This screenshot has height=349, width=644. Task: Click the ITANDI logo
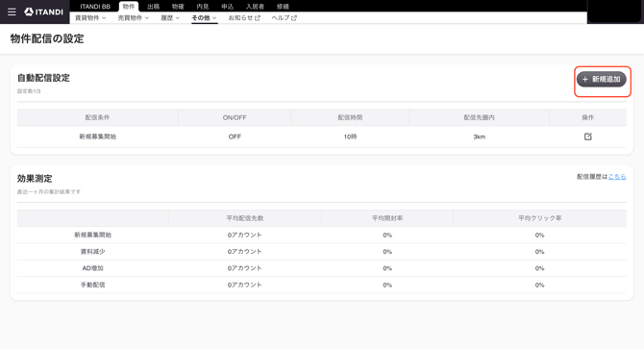[x=43, y=12]
